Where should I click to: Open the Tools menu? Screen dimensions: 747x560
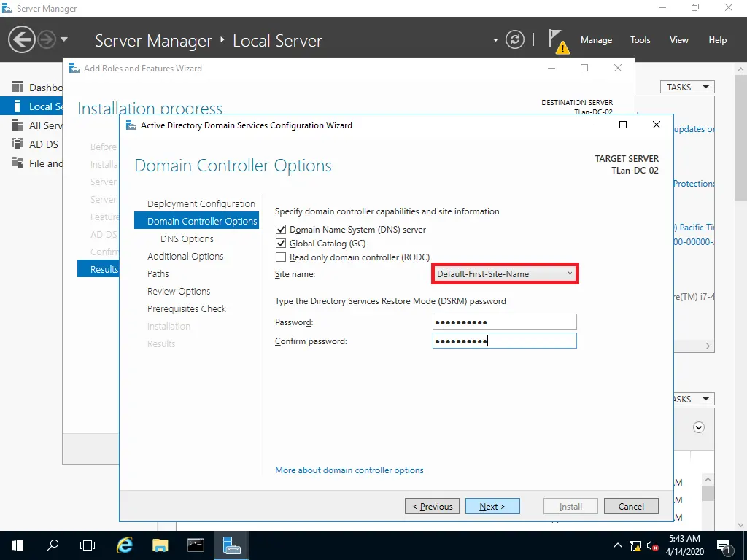click(x=640, y=40)
